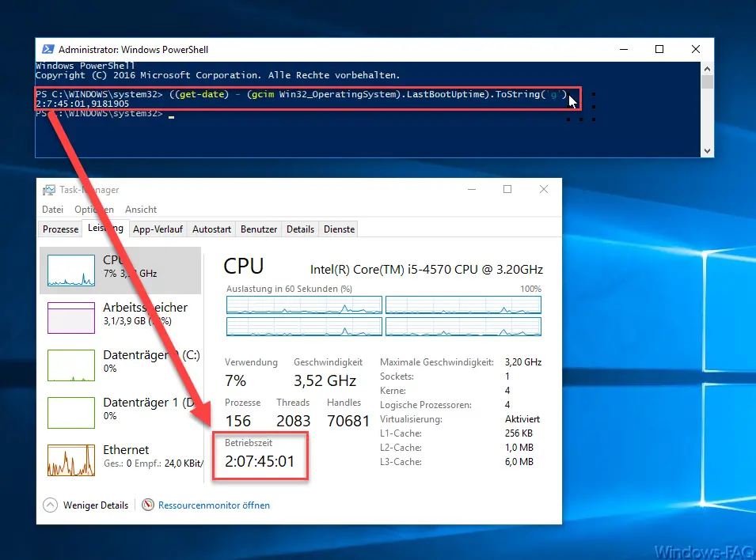Select the Ethernet network graph thumbnail
The height and width of the screenshot is (560, 756).
tap(71, 460)
